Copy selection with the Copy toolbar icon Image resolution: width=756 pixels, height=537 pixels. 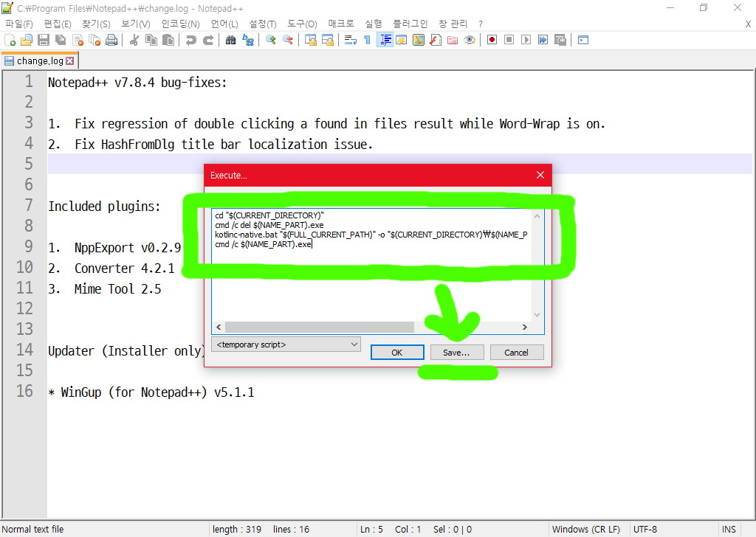[151, 40]
